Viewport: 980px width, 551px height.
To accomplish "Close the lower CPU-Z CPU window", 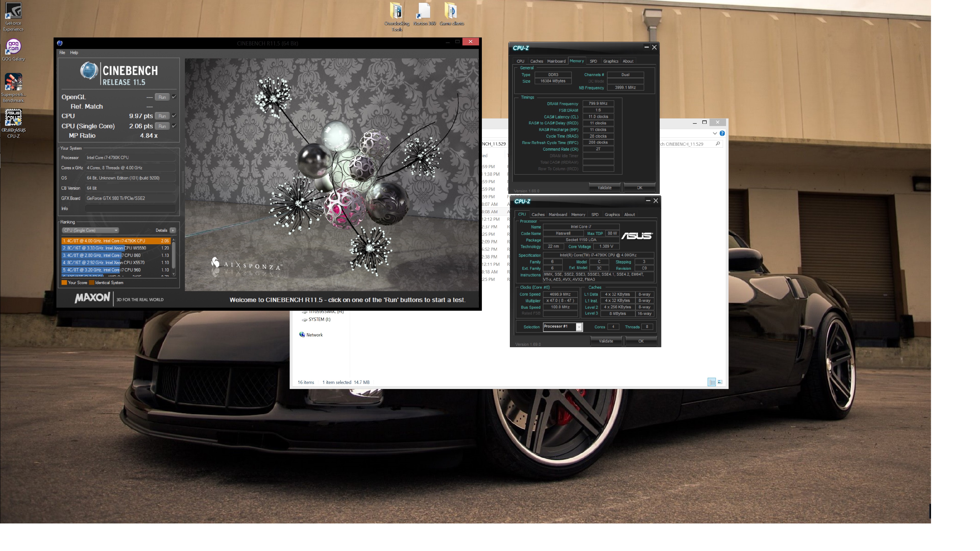I will tap(655, 201).
